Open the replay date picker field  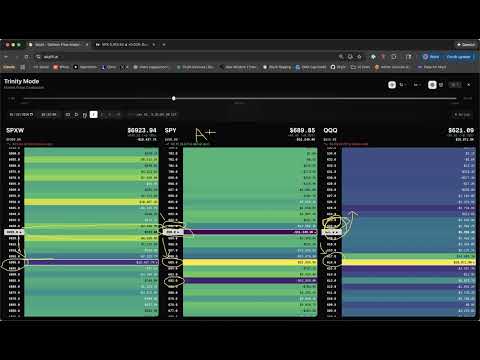click(x=21, y=115)
